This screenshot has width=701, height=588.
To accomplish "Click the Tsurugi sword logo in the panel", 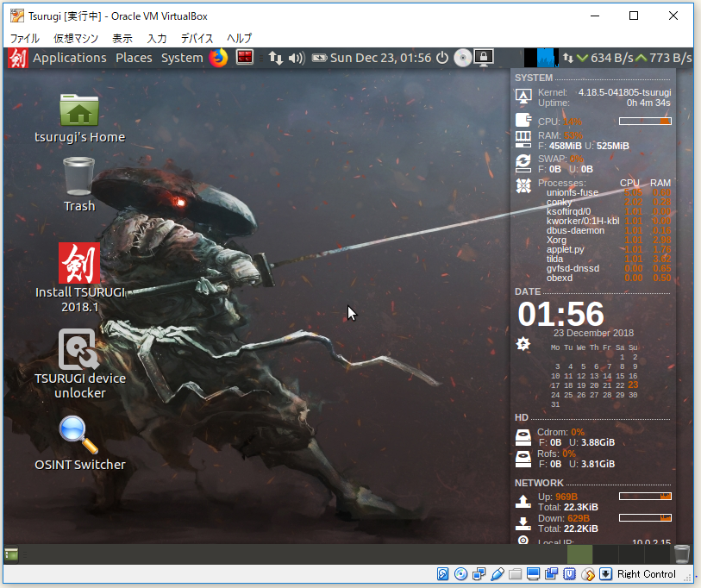I will pos(18,58).
